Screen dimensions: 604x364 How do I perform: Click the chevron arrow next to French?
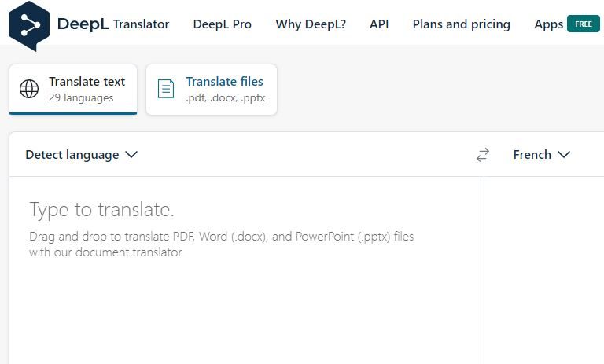tap(564, 155)
